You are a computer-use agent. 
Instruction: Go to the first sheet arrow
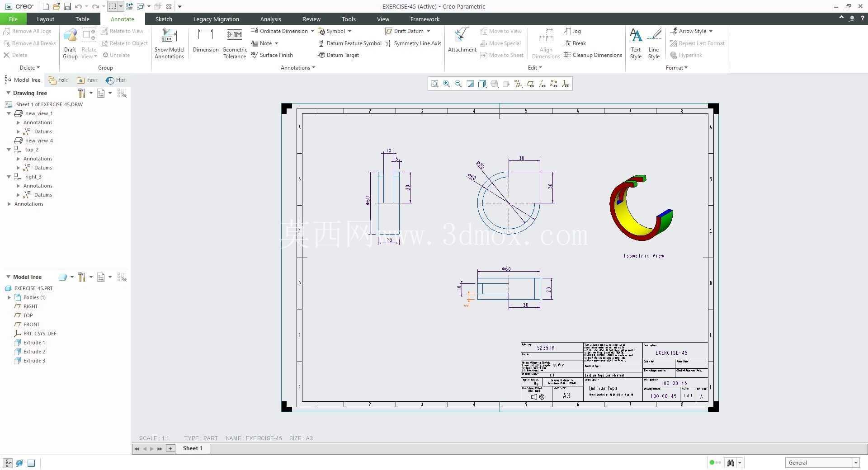(x=137, y=449)
